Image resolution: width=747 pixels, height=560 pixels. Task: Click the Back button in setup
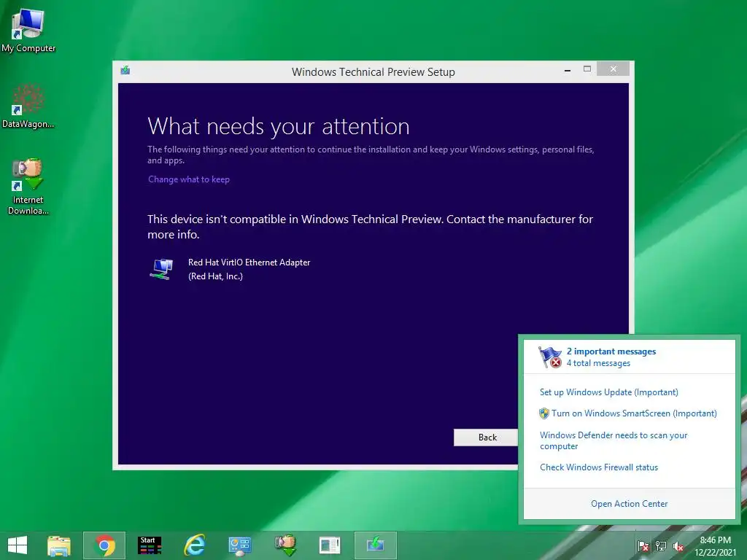pos(486,437)
